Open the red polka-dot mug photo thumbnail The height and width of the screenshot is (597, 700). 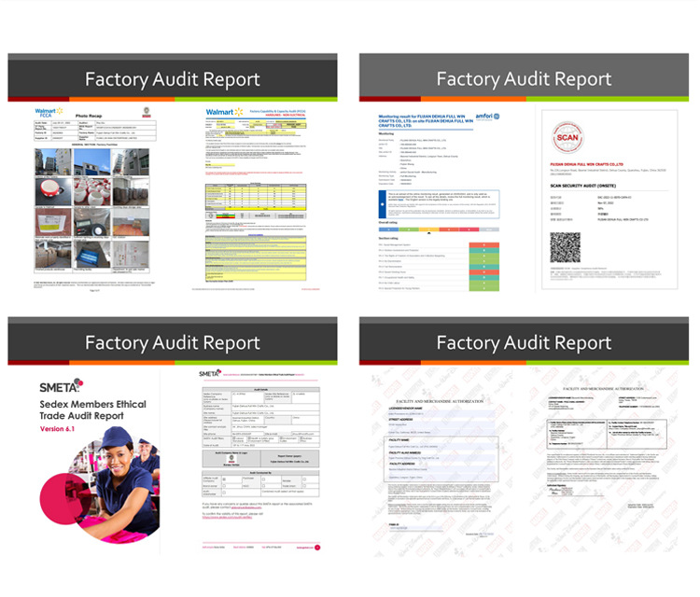(x=53, y=191)
